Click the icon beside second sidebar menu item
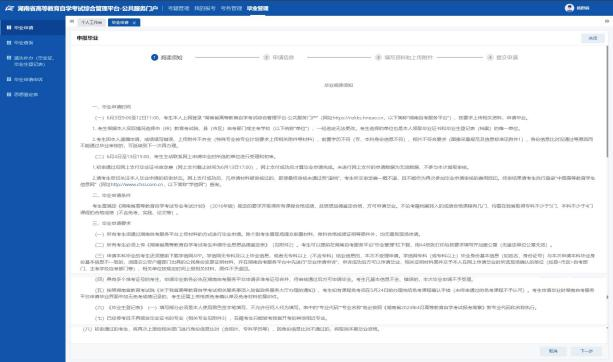Screen dimensions: 613x362 9,43
